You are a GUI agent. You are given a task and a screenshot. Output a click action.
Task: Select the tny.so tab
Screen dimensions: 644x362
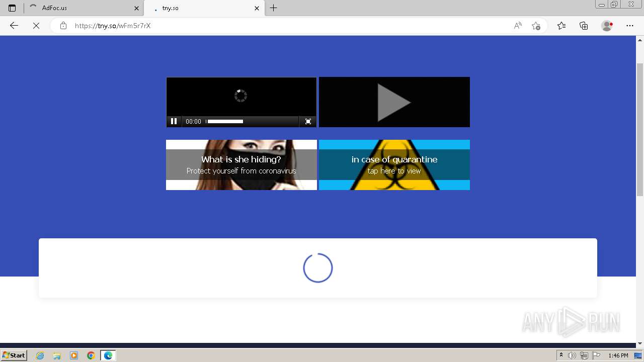(204, 8)
